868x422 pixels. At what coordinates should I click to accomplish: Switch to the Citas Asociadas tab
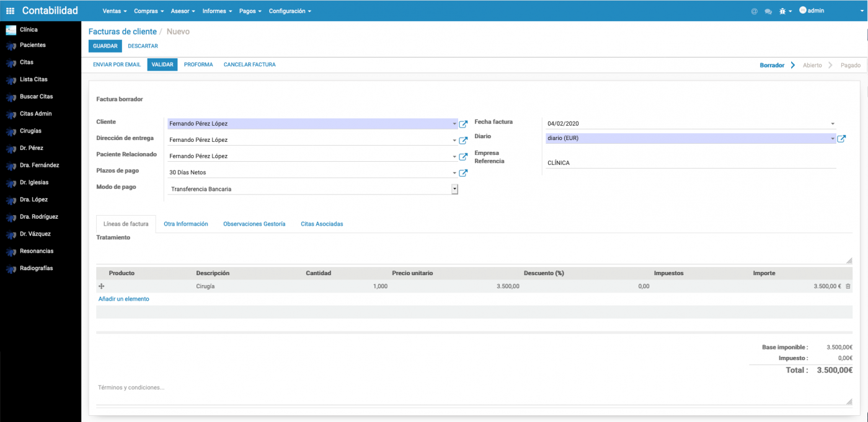(322, 224)
